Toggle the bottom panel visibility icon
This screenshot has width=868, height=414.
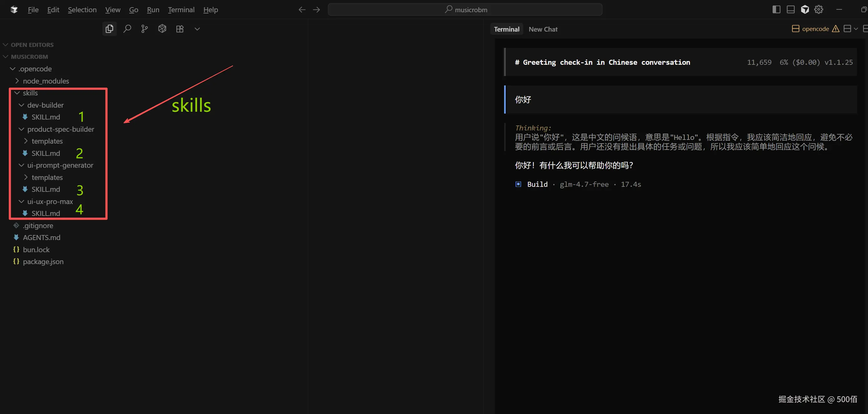click(x=790, y=9)
